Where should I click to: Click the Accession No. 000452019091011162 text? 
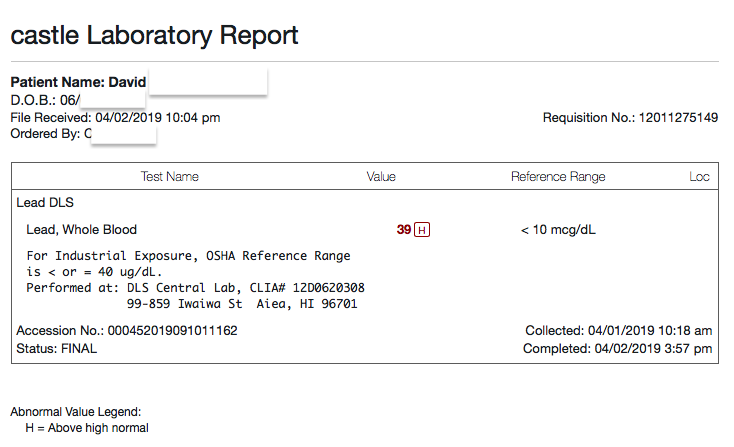pos(127,331)
